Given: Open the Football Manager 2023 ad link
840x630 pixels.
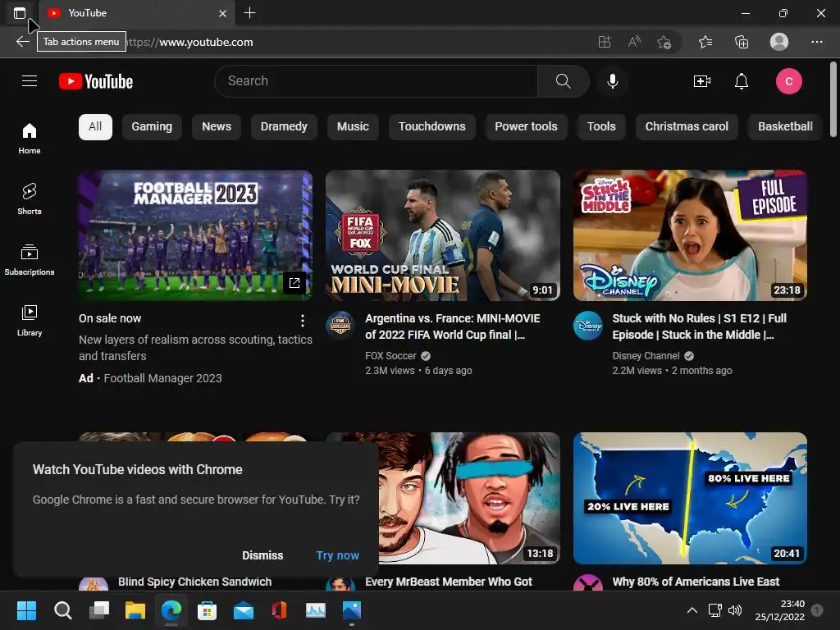Looking at the screenshot, I should (162, 378).
